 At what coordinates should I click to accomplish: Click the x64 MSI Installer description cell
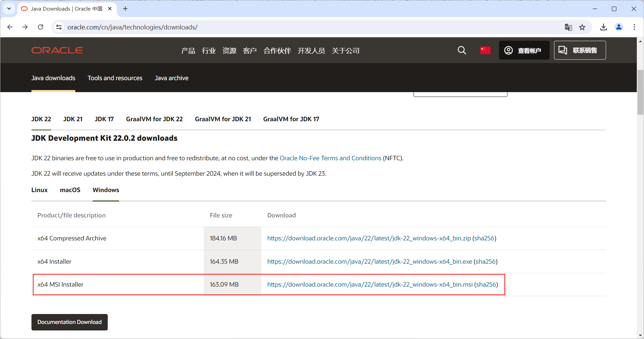[118, 285]
